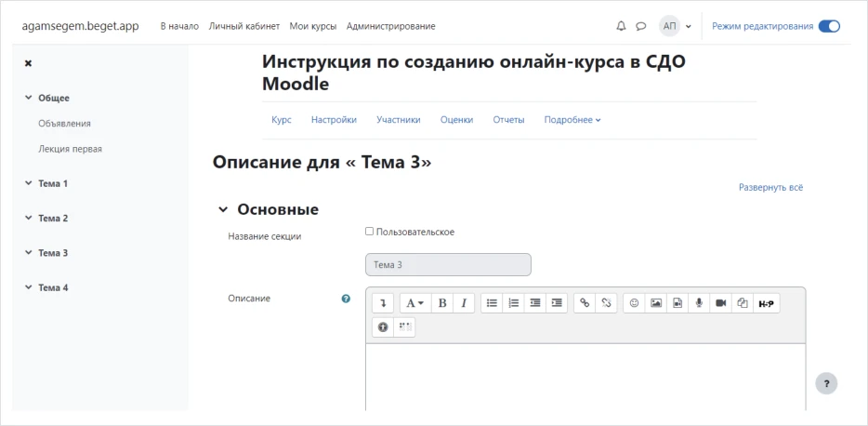The width and height of the screenshot is (868, 426).
Task: Expand Тема 4 chevron in sidebar
Action: pos(28,287)
